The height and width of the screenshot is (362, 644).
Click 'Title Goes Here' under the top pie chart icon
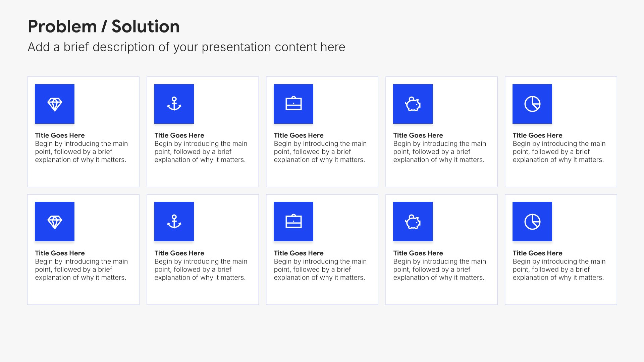click(537, 135)
